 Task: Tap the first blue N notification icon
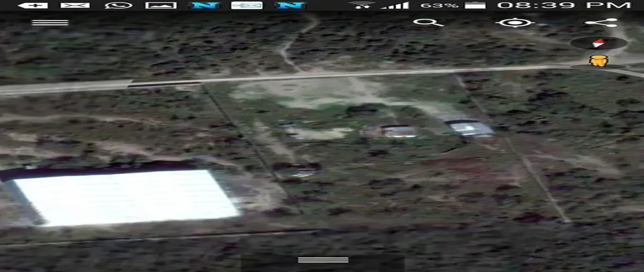[x=204, y=5]
